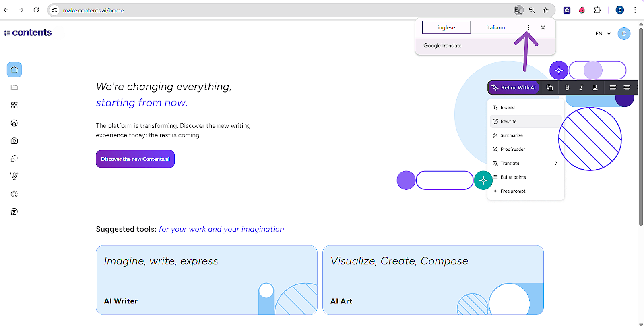Bookmark this page with the star icon
644x326 pixels.
(545, 10)
